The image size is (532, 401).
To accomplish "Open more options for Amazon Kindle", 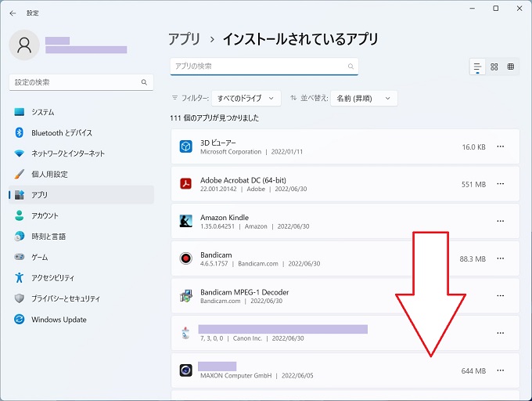I will (500, 222).
